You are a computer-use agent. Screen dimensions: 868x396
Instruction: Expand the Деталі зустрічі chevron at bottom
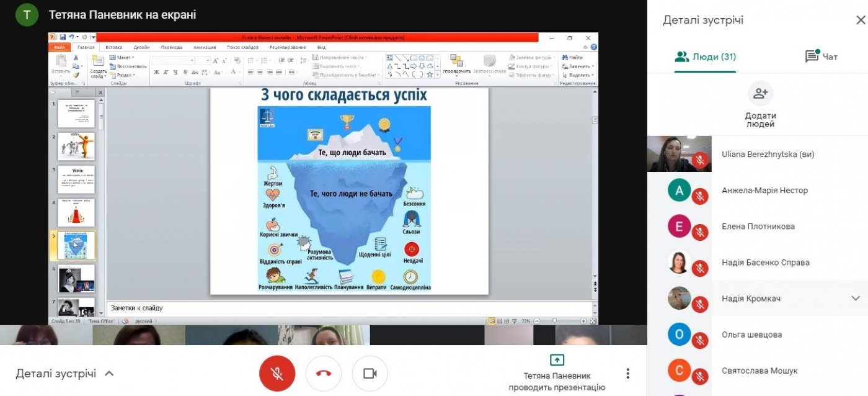tap(109, 374)
